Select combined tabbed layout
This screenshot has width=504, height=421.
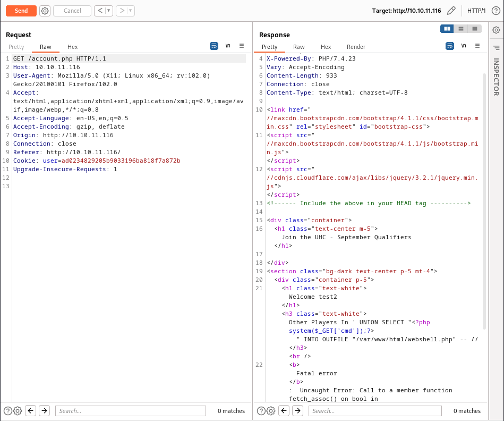click(475, 29)
